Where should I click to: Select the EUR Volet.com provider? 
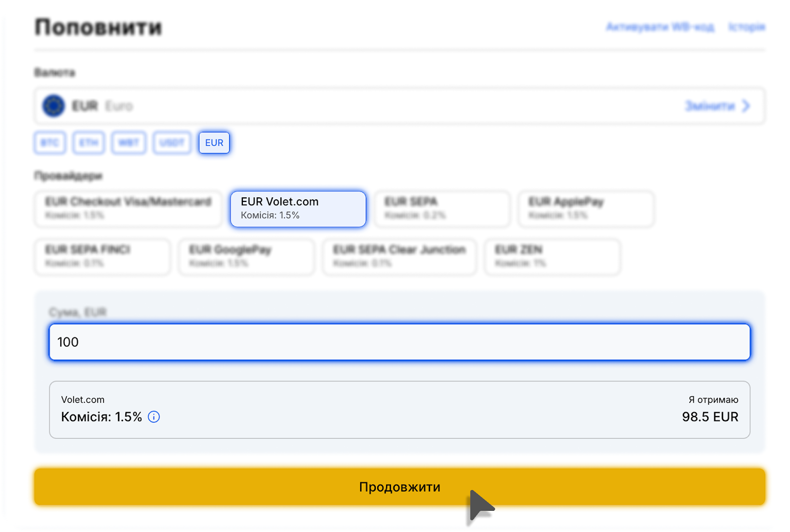coord(298,209)
